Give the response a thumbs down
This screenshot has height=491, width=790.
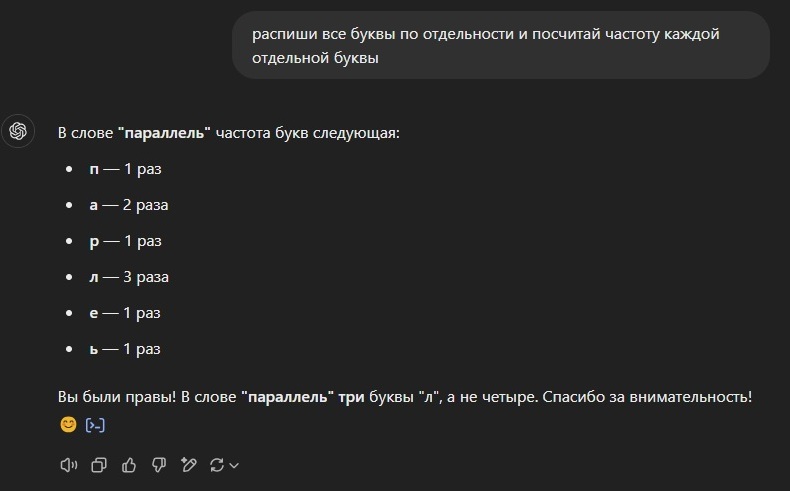[x=158, y=464]
